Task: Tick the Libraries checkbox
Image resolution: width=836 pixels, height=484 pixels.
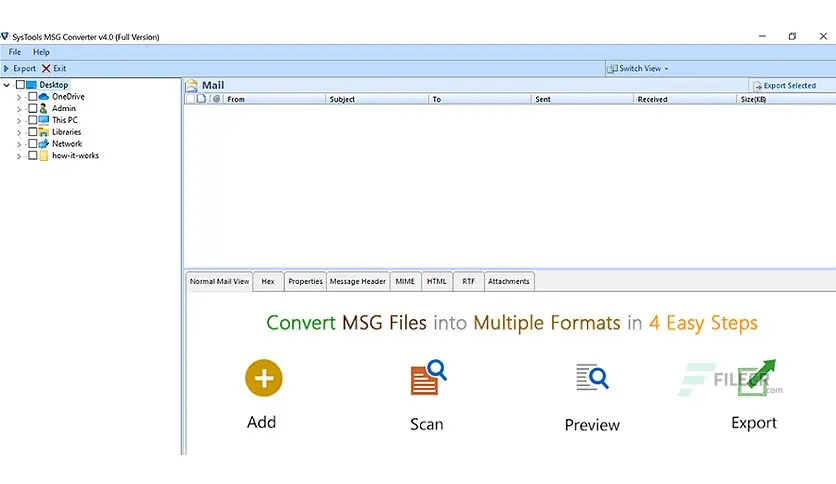Action: click(33, 132)
